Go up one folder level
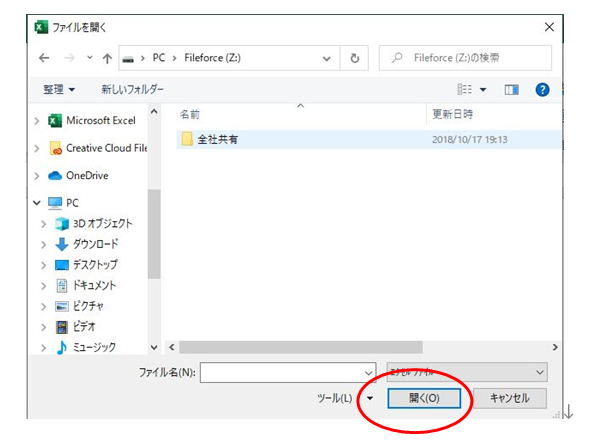This screenshot has height=445, width=596. point(107,58)
